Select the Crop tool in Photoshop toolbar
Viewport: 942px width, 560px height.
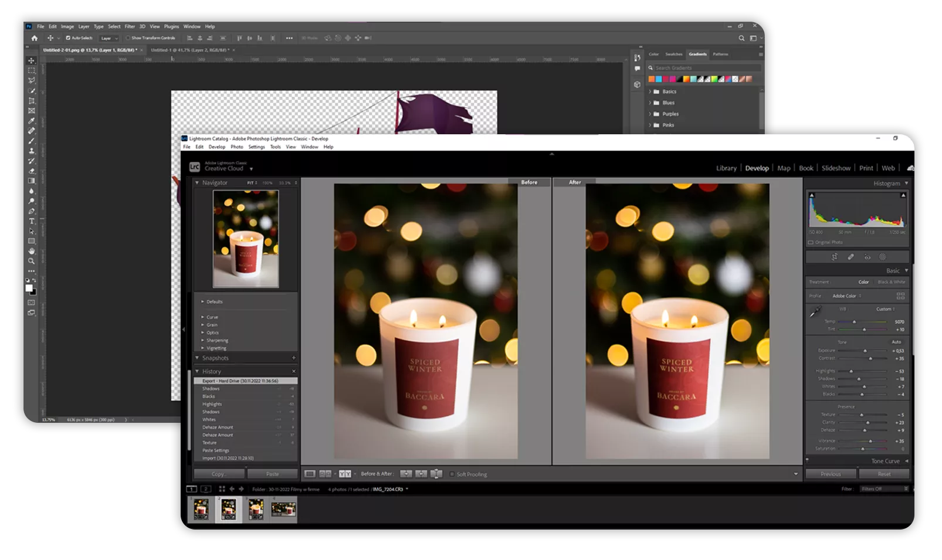click(x=32, y=101)
